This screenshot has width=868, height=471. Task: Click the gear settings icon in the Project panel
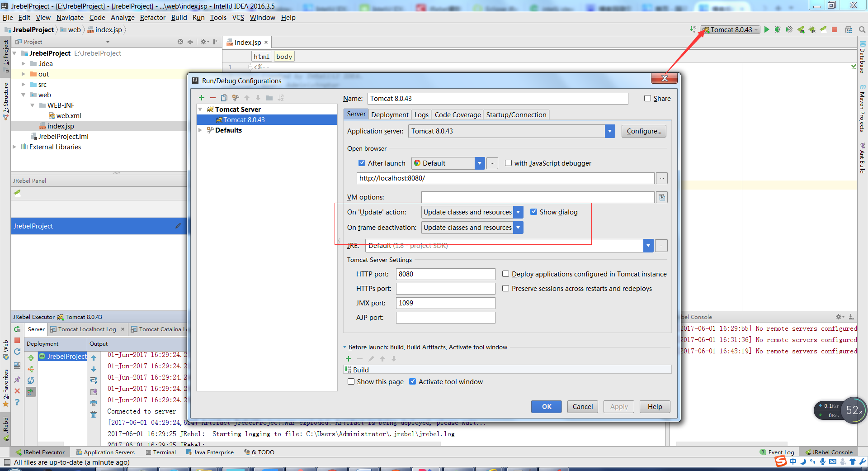click(204, 42)
